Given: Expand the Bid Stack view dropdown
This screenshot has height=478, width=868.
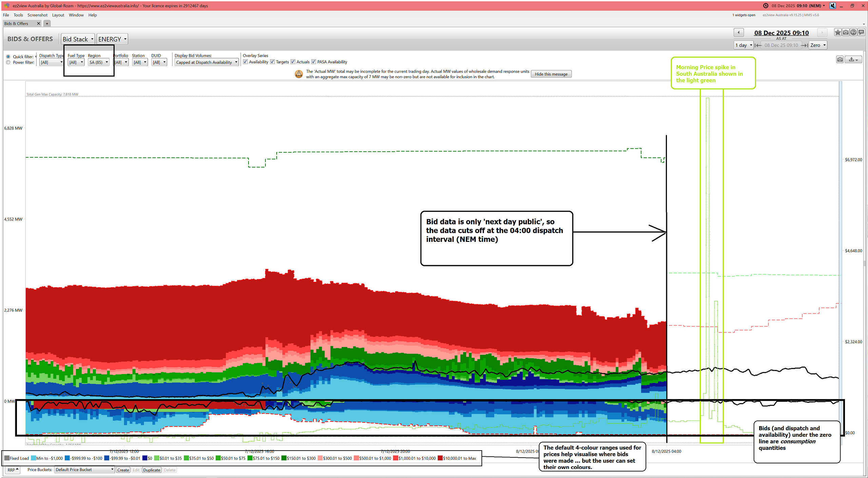Looking at the screenshot, I should (78, 39).
